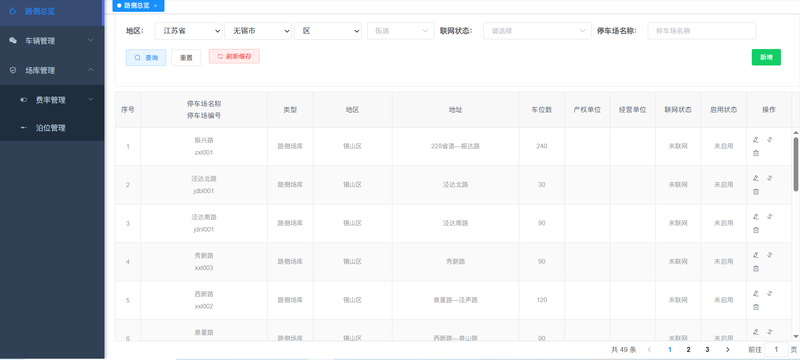Open the 无锡市 city dropdown
This screenshot has height=360, width=800.
tap(258, 31)
